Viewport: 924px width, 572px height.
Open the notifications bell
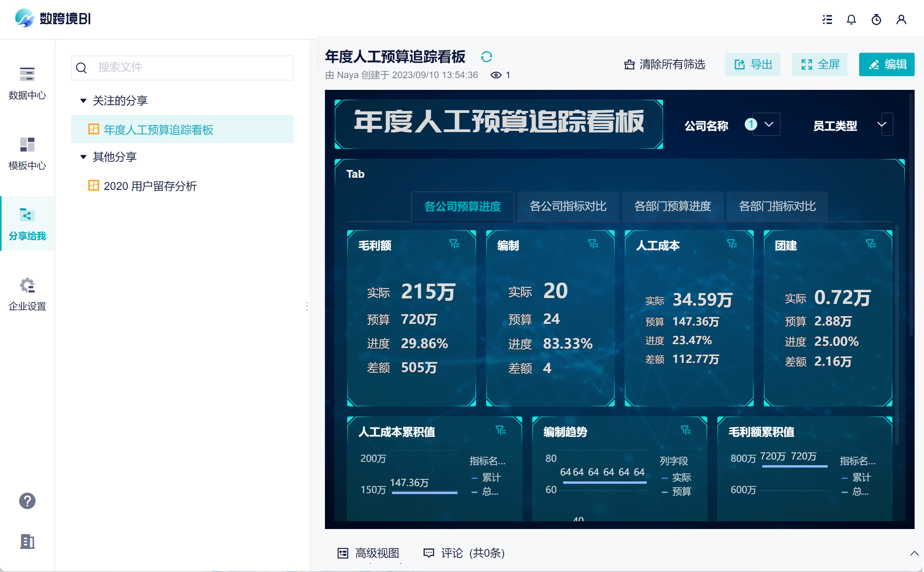click(x=851, y=20)
